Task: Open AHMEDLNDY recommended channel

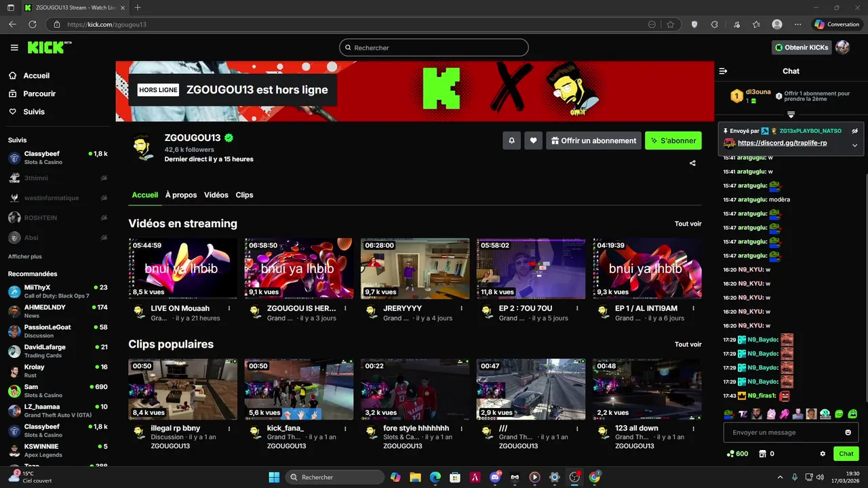Action: [x=58, y=311]
